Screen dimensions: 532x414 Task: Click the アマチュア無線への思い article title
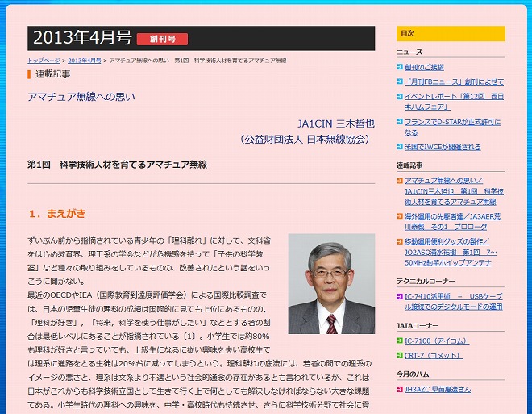click(81, 97)
